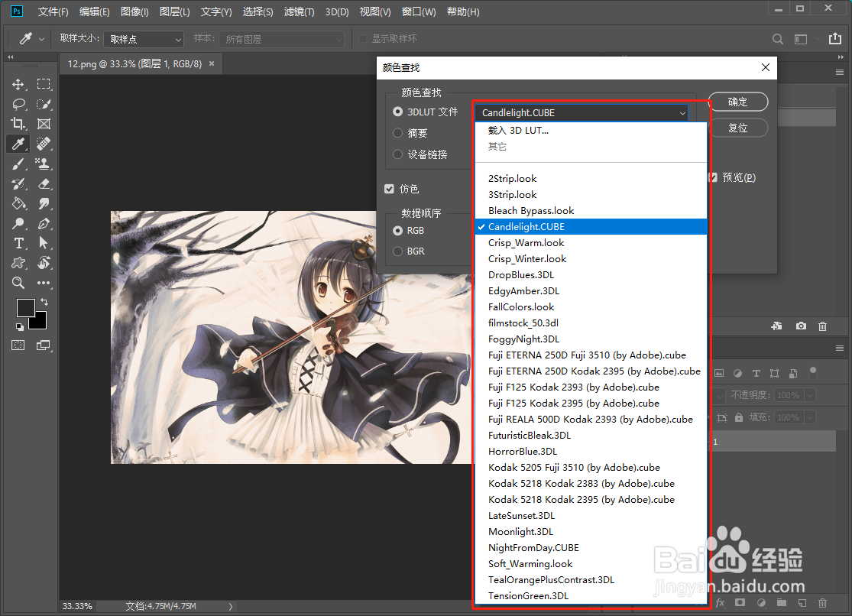
Task: Select the Paint Bucket tool
Action: tap(18, 203)
